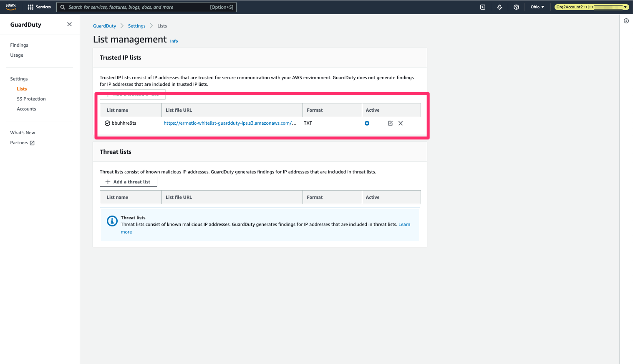
Task: Click Add a threat list button
Action: (129, 182)
